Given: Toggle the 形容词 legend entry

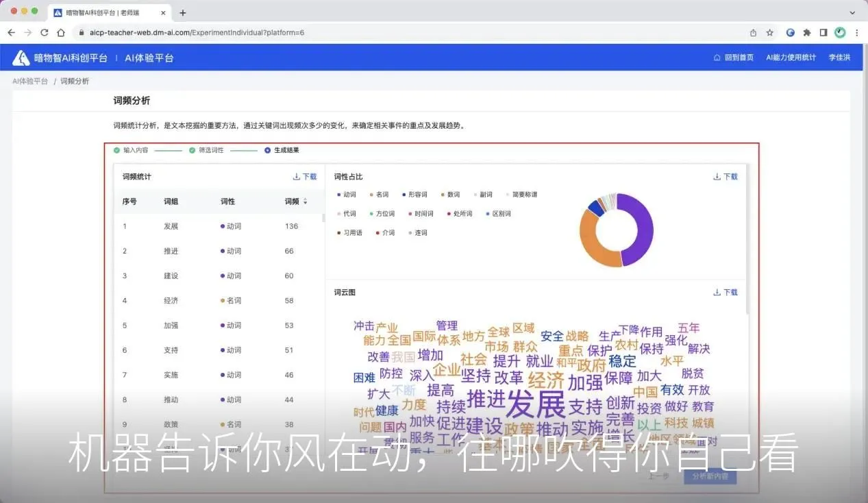Looking at the screenshot, I should (414, 195).
